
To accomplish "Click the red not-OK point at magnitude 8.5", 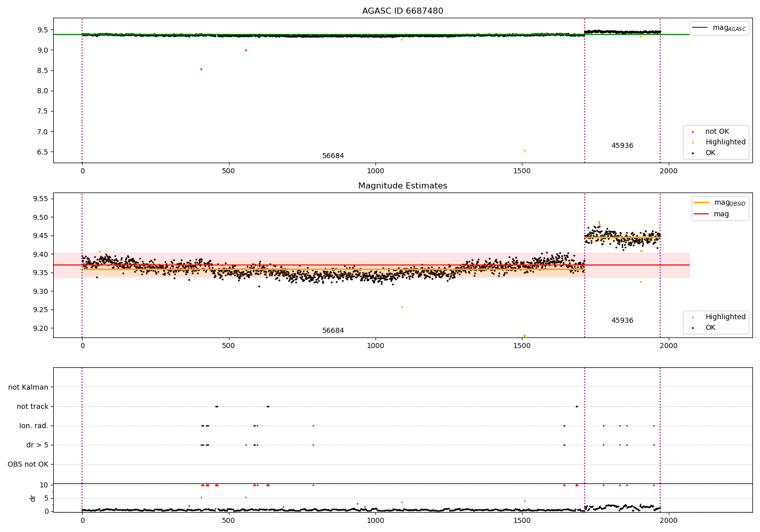I will (201, 69).
